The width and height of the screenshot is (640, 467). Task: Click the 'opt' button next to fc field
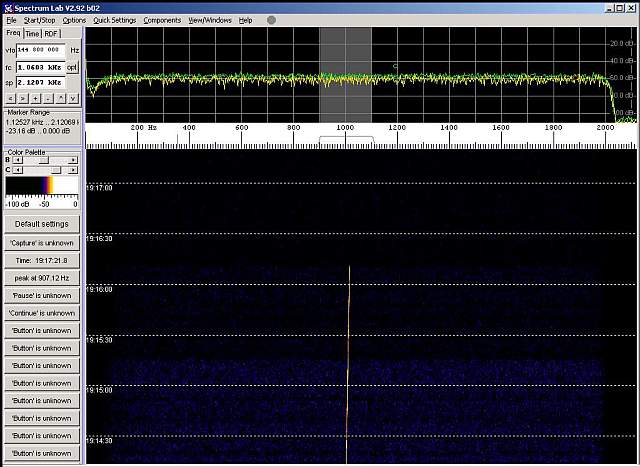(73, 67)
